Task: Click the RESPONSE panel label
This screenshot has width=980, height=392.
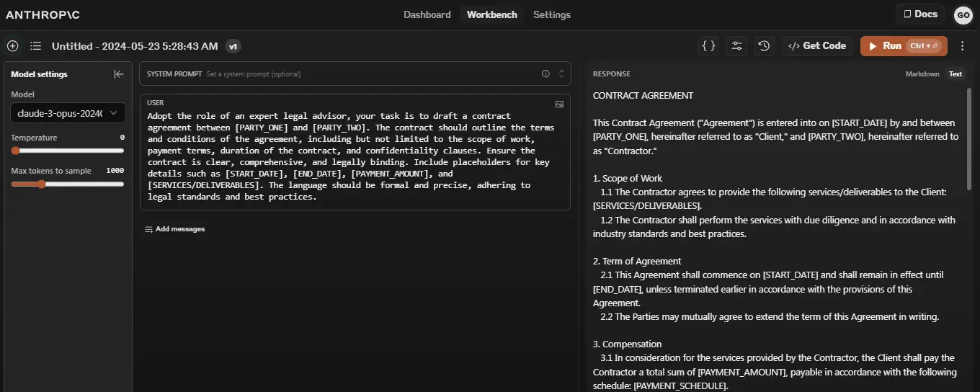Action: (611, 74)
